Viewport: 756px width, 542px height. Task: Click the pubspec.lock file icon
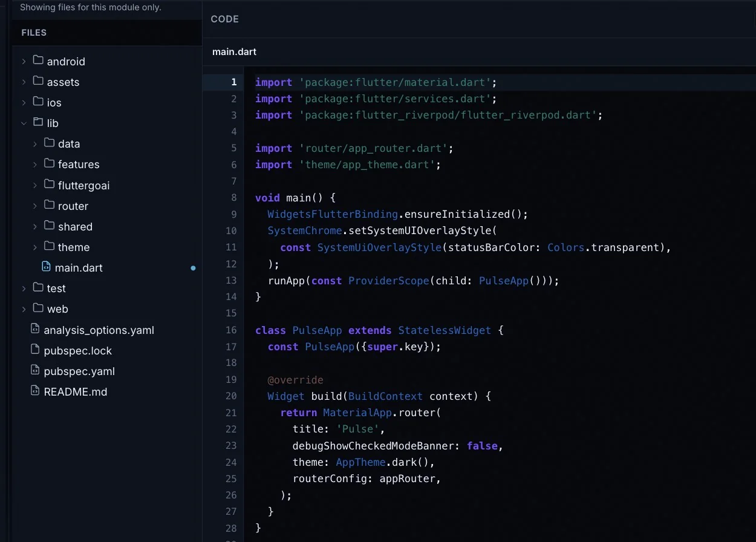click(x=35, y=350)
